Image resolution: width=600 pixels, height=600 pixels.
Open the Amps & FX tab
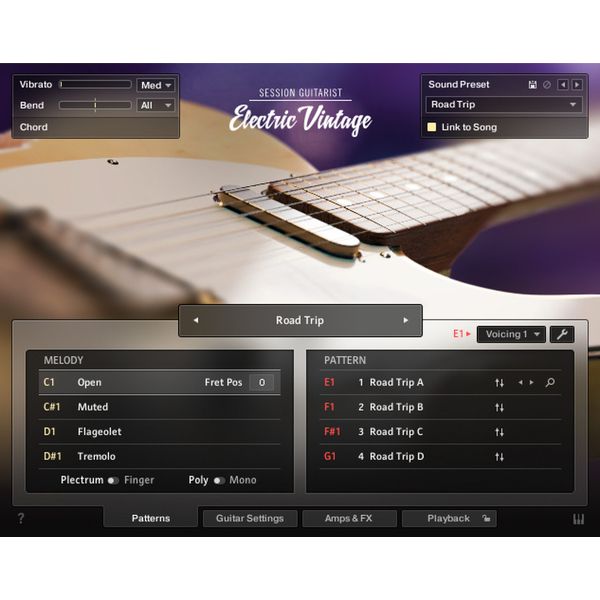tap(349, 518)
